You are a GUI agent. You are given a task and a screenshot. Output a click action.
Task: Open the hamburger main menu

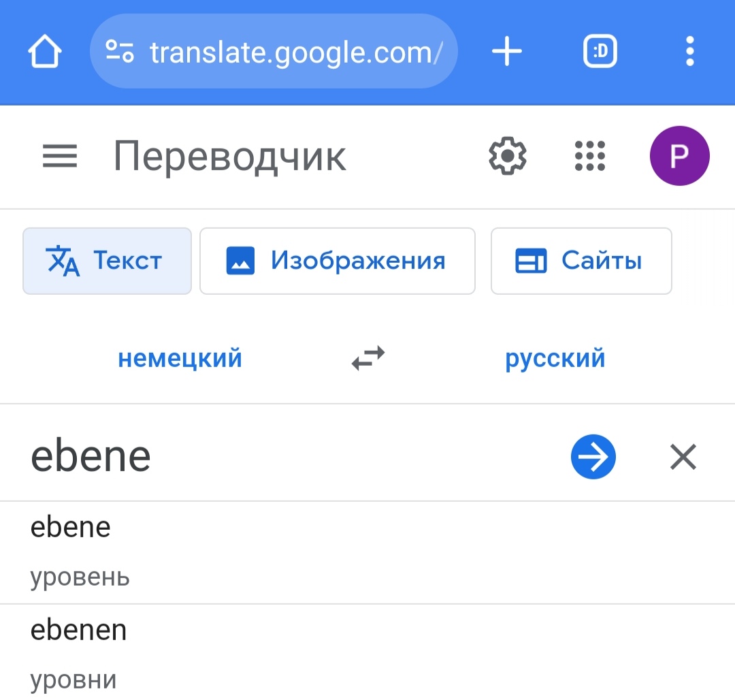[60, 157]
